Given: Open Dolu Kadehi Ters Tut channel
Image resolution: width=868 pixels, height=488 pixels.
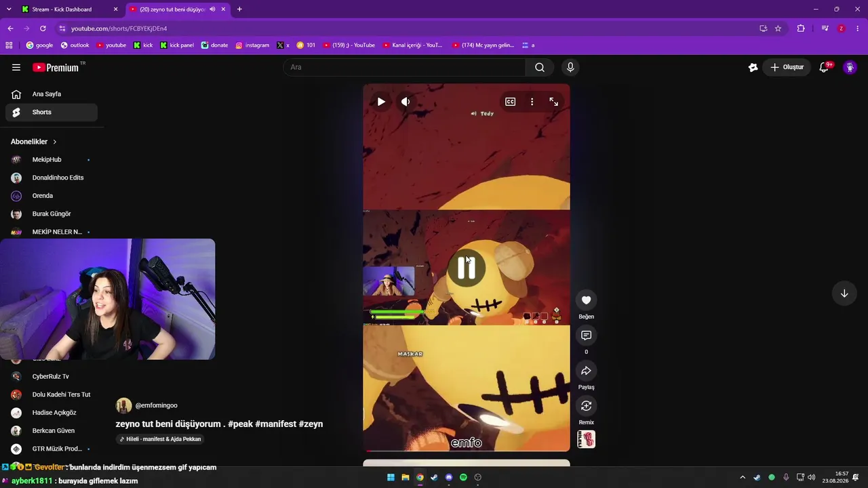Looking at the screenshot, I should point(52,394).
